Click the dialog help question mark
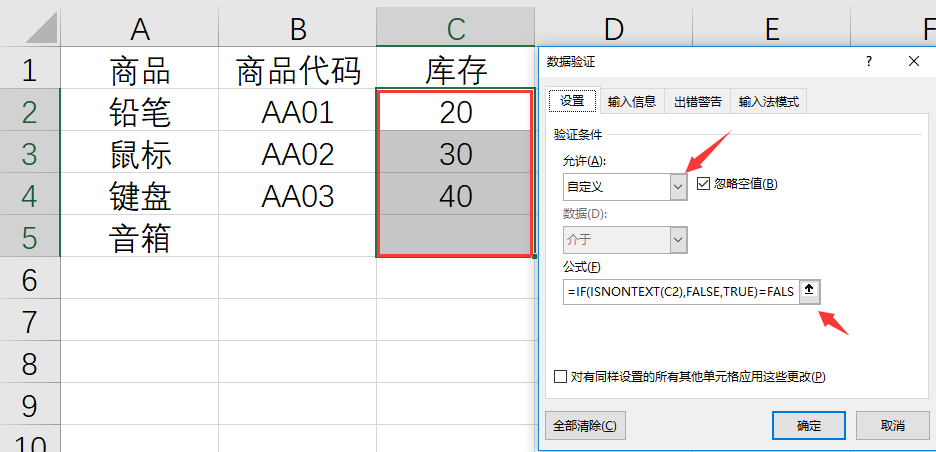This screenshot has height=452, width=936. point(869,61)
